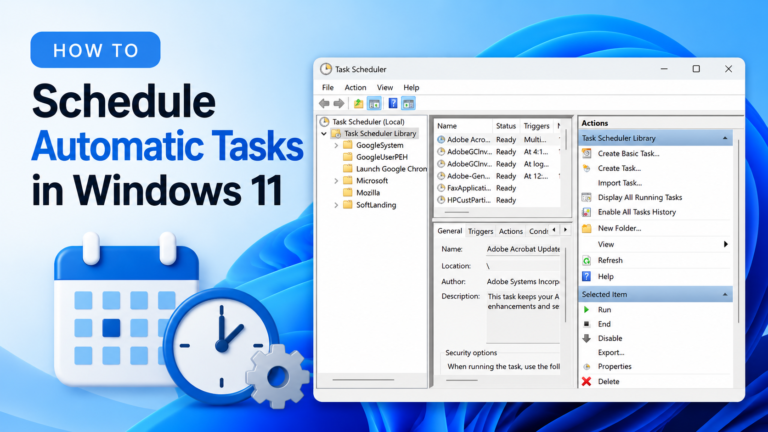Open the Help menu in menu bar
The height and width of the screenshot is (432, 768).
coord(411,88)
